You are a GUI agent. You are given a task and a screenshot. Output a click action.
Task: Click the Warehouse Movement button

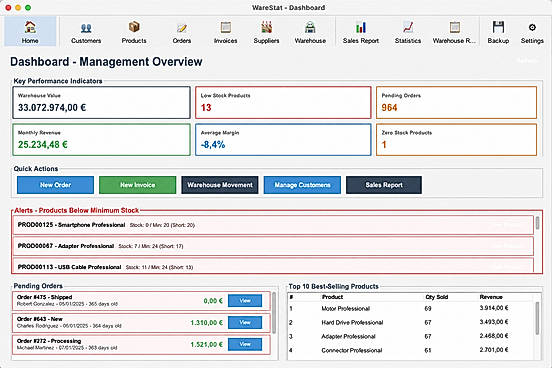tap(220, 185)
